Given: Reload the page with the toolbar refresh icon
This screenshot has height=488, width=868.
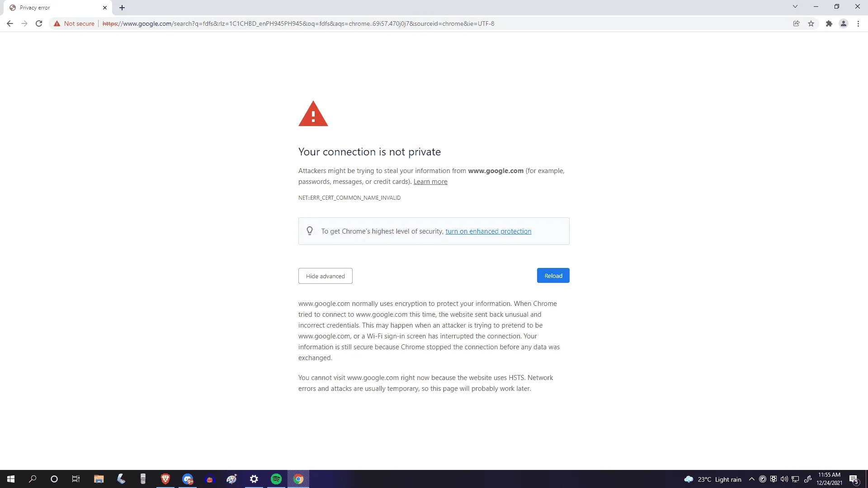Looking at the screenshot, I should click(39, 23).
